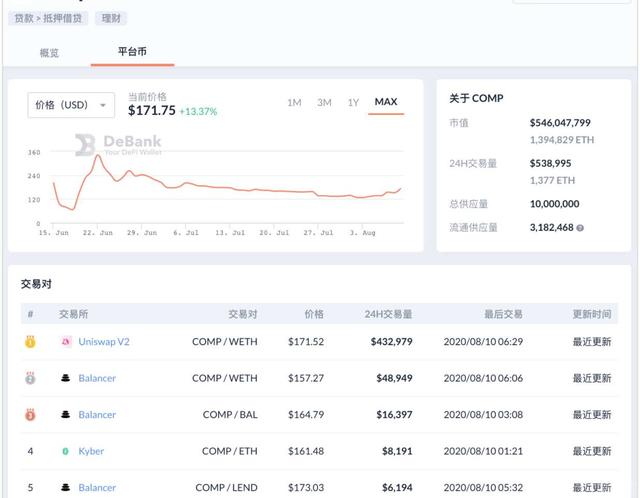
Task: Select the 1Y chart range
Action: (x=353, y=102)
